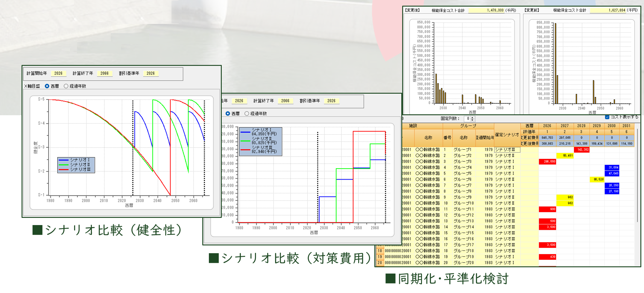Click the 2026 year column header

click(x=547, y=126)
